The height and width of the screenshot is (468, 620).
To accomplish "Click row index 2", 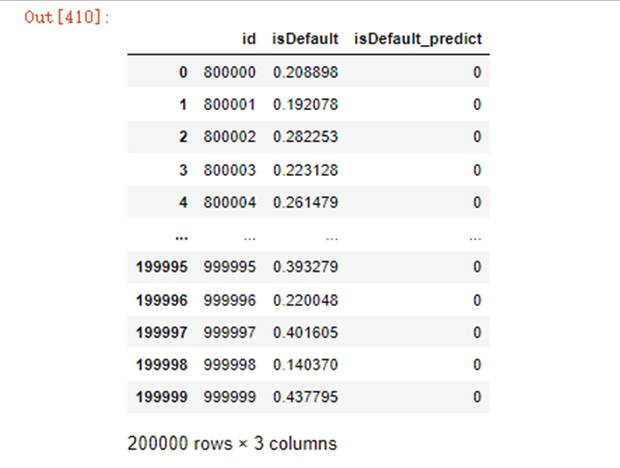I will pyautogui.click(x=183, y=137).
